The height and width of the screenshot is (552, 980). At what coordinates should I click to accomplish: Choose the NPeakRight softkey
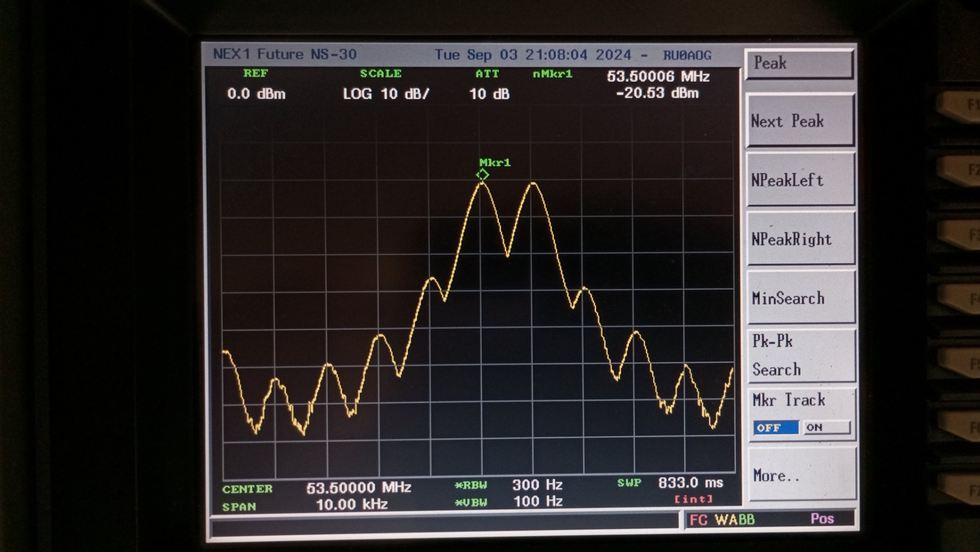tap(800, 239)
